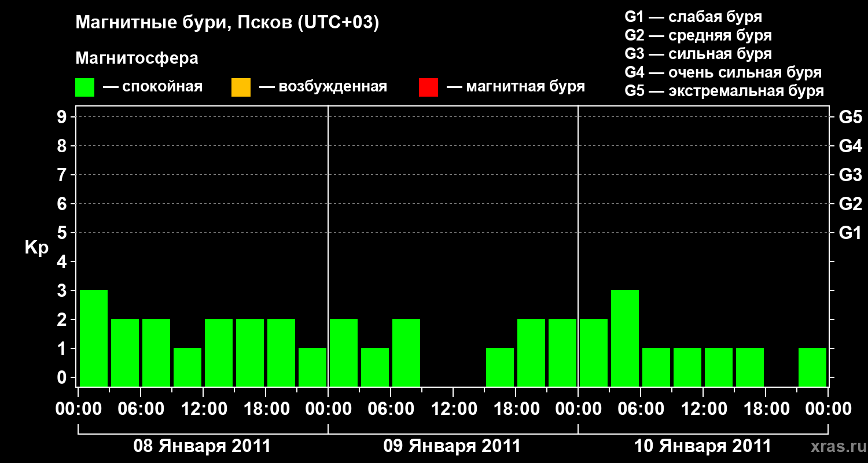Select the 09:00–12:00 Kp 1 bar on 08 Января
The image size is (868, 463).
(187, 367)
